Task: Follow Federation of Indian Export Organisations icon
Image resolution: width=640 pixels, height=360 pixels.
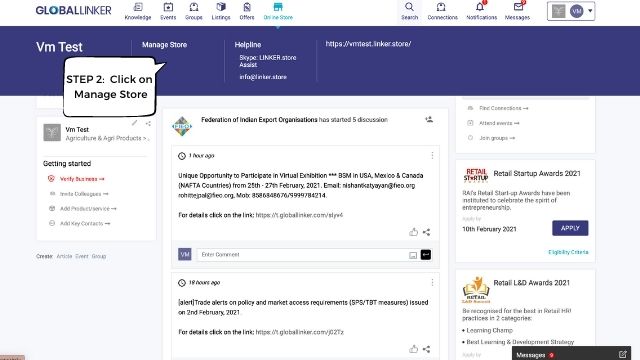Action: coord(429,120)
